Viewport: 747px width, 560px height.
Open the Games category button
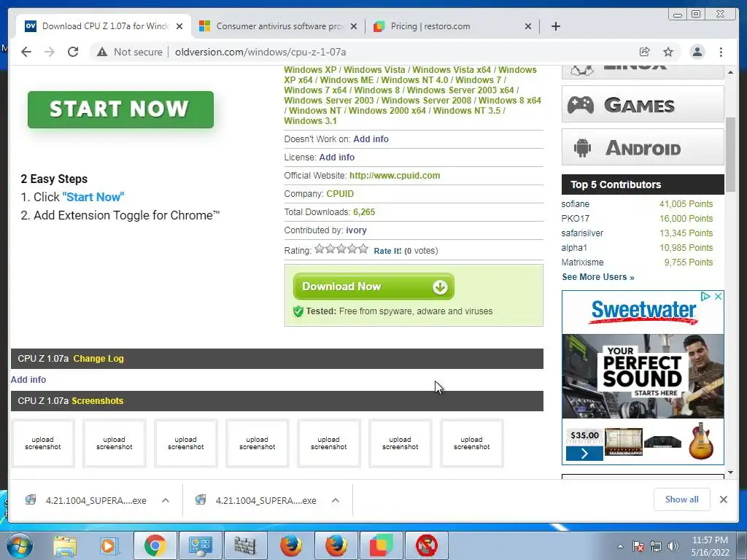pyautogui.click(x=643, y=105)
